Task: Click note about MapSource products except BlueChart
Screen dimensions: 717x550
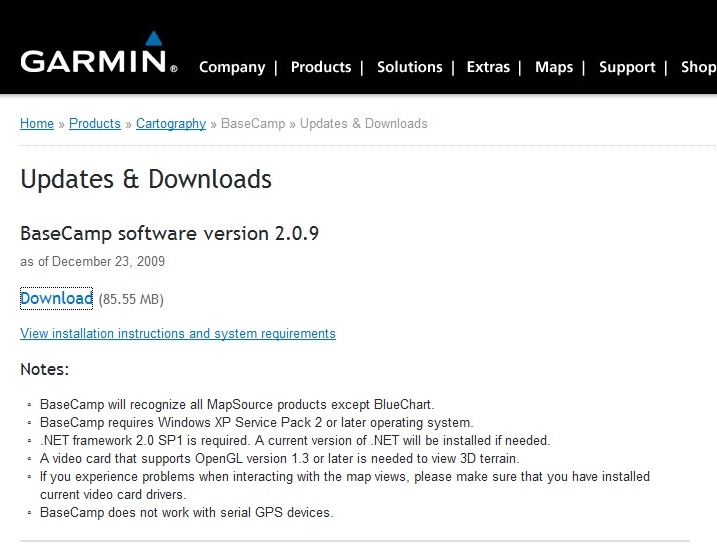Action: coord(237,405)
